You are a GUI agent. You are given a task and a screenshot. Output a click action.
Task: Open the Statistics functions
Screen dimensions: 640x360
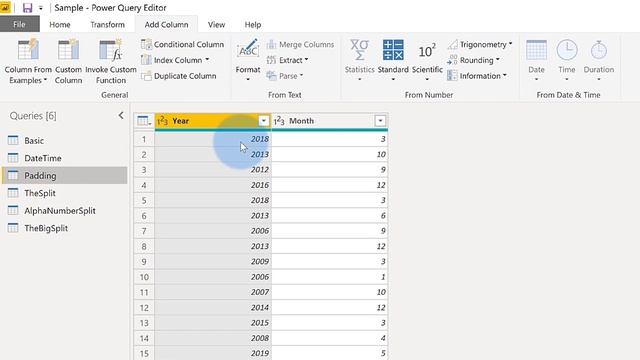[359, 60]
